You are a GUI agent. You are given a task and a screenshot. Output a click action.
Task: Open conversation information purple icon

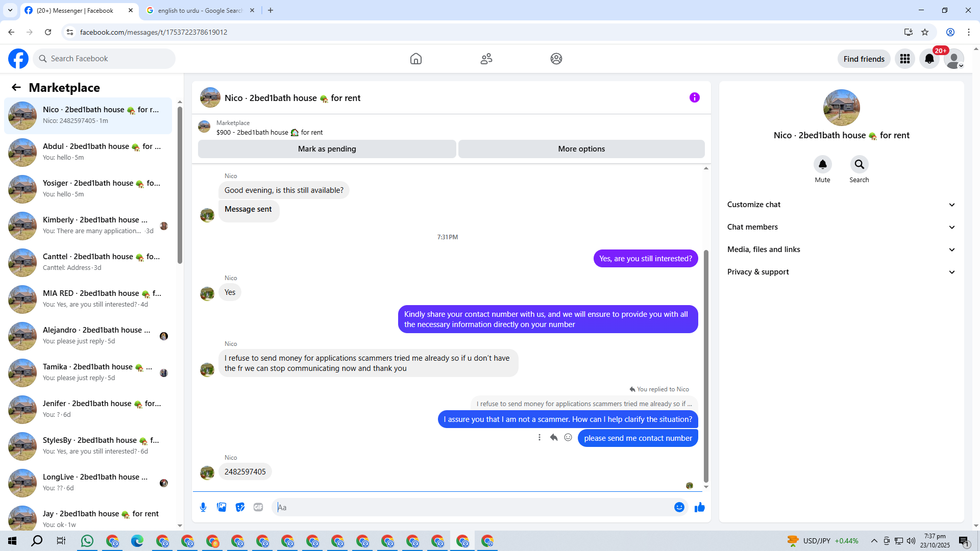click(x=694, y=97)
